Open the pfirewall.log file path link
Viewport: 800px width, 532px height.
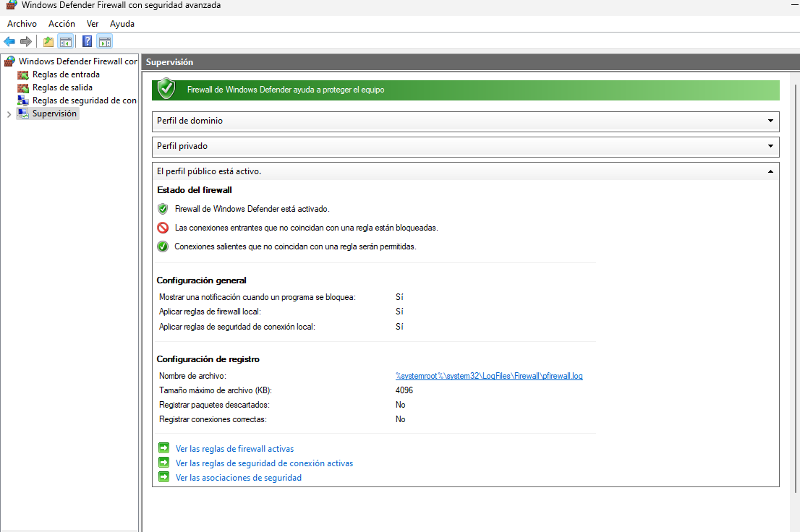coord(489,376)
